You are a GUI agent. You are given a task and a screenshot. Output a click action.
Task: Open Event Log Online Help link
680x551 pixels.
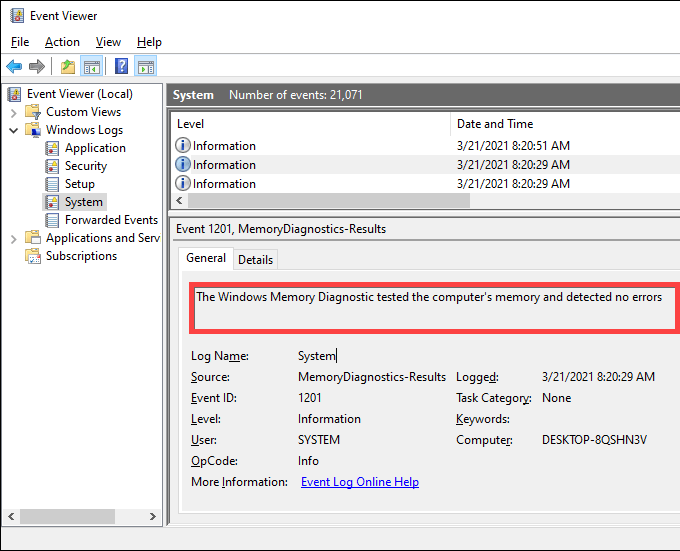359,482
